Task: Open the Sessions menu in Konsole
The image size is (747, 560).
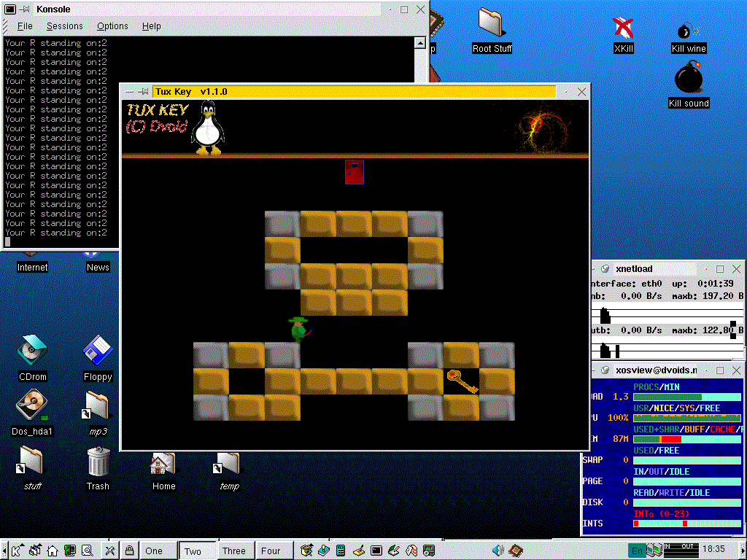Action: [x=65, y=26]
